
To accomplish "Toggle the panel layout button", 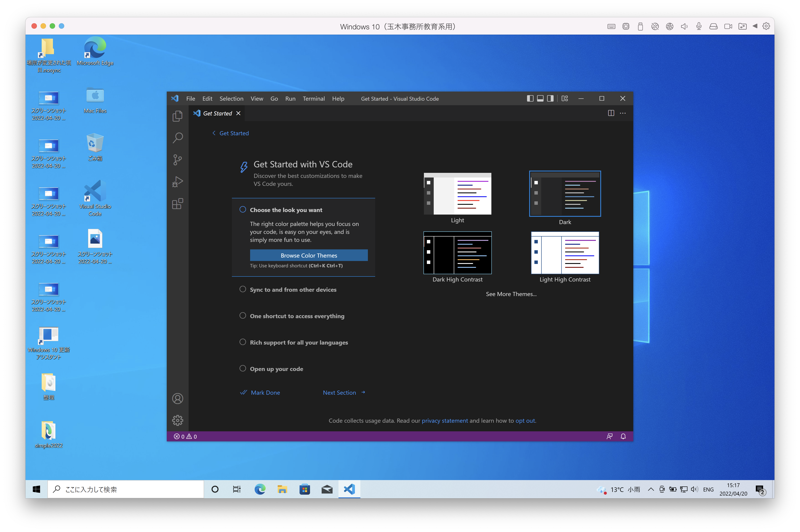I will click(540, 98).
